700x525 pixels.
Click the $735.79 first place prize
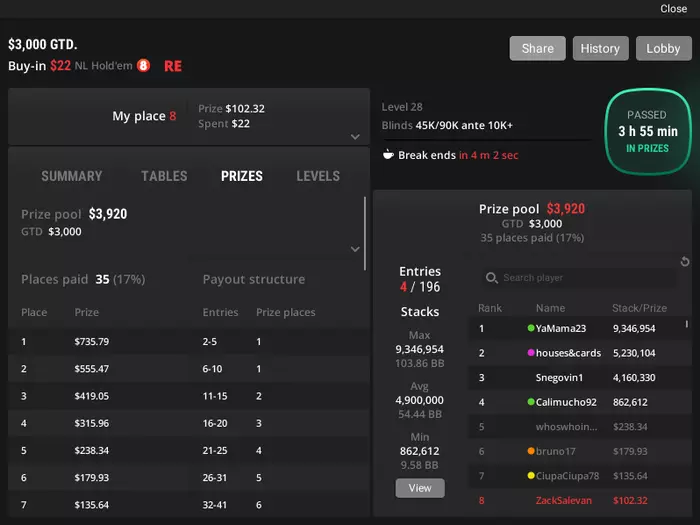click(92, 342)
